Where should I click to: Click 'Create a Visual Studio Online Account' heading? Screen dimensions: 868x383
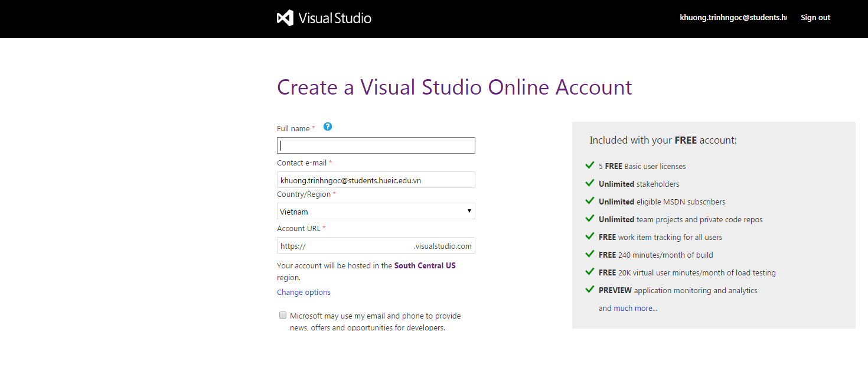[x=455, y=87]
